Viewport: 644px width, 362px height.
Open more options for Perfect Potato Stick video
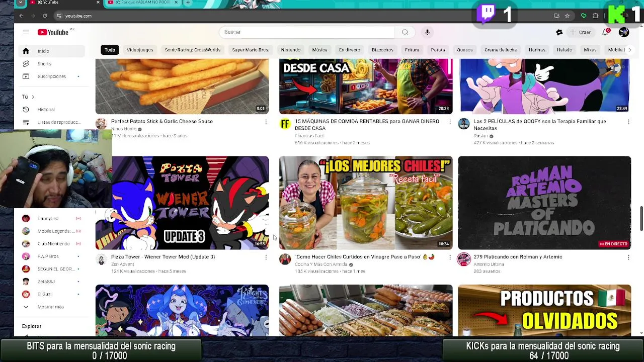pos(266,122)
